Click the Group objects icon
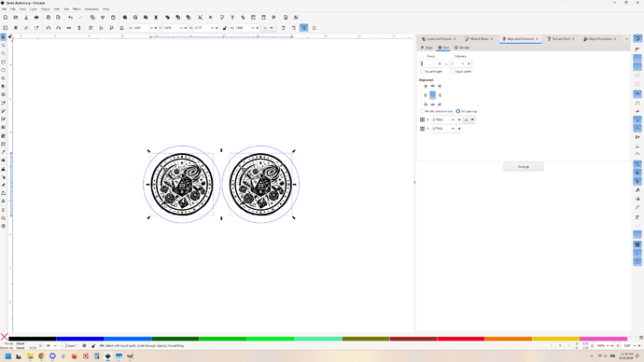 pos(200,18)
